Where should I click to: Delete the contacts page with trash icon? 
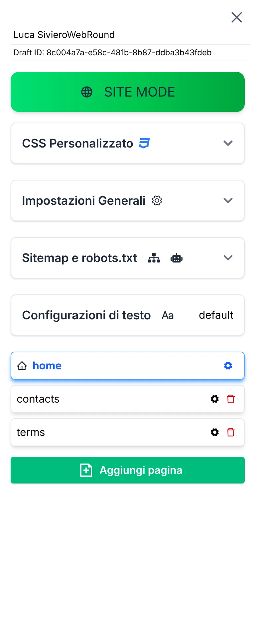coord(231,399)
